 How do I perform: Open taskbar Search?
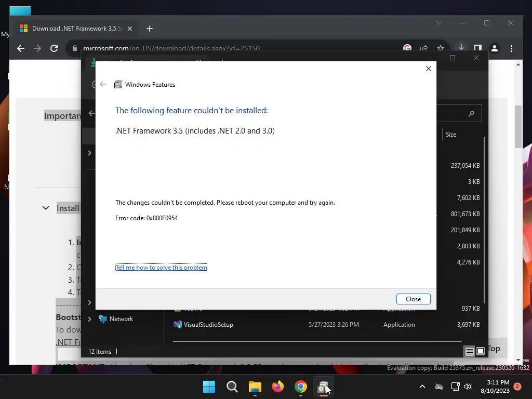[232, 387]
